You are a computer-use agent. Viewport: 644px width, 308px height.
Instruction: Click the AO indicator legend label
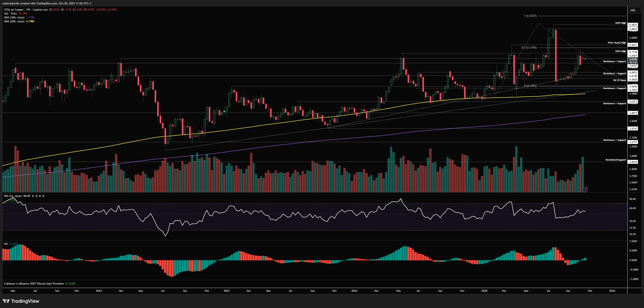[6, 244]
